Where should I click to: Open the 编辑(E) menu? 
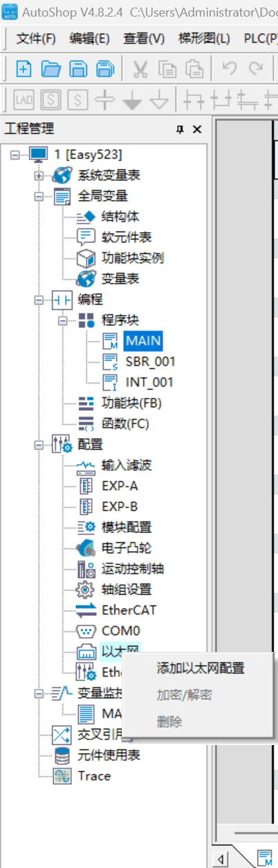tap(90, 38)
